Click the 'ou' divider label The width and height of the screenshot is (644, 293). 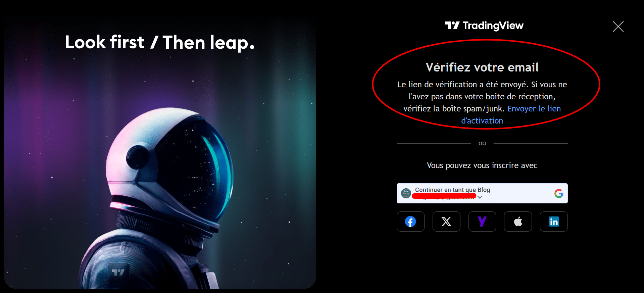pyautogui.click(x=482, y=143)
